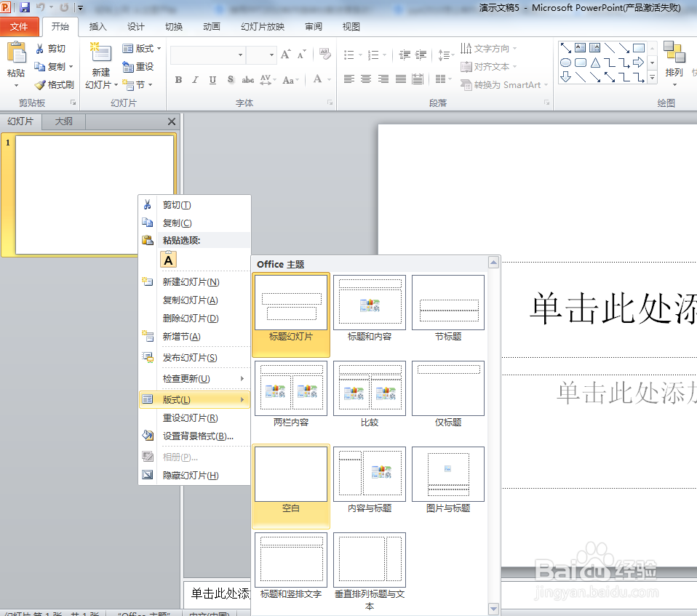Click the Format Painter brush icon
Viewport: 697px width, 616px height.
(40, 85)
